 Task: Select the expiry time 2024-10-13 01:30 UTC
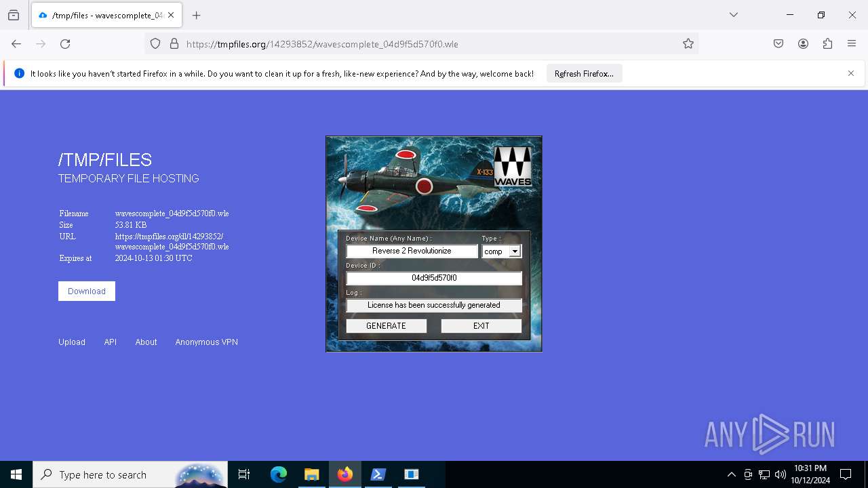154,258
